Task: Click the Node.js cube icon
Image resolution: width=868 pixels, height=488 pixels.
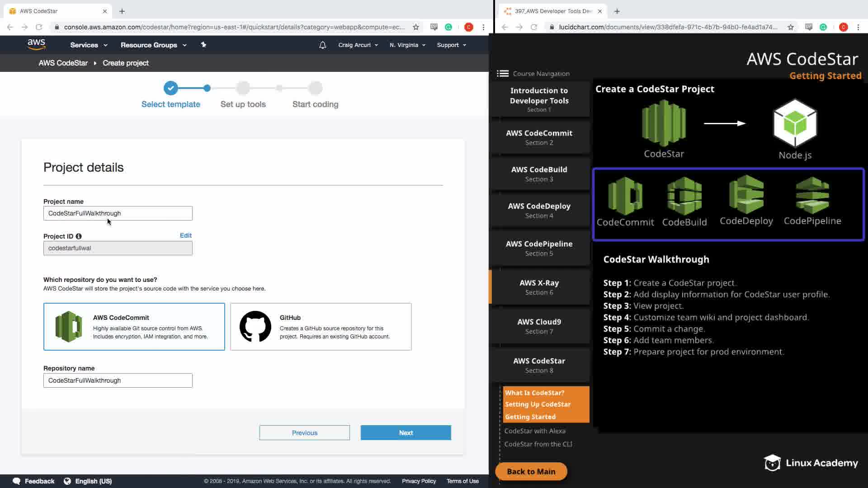Action: (x=795, y=124)
